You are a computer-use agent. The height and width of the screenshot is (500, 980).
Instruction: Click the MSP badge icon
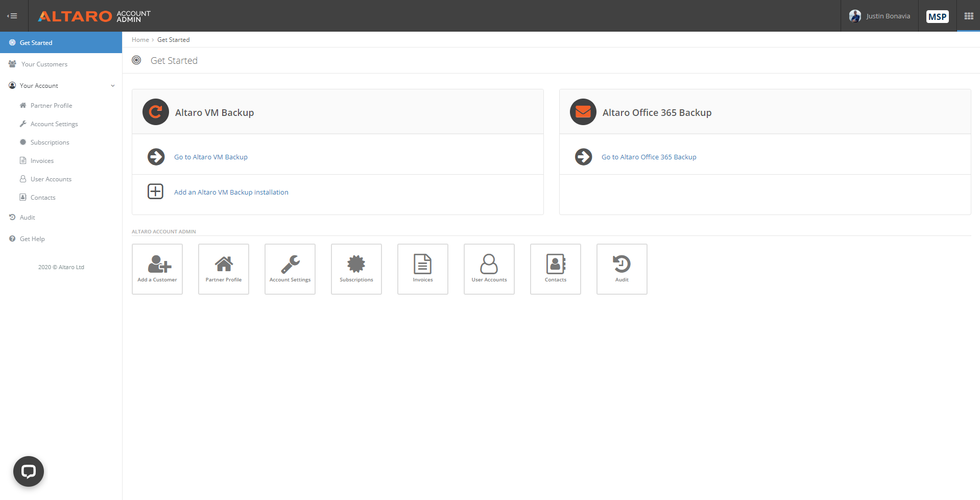click(x=937, y=16)
